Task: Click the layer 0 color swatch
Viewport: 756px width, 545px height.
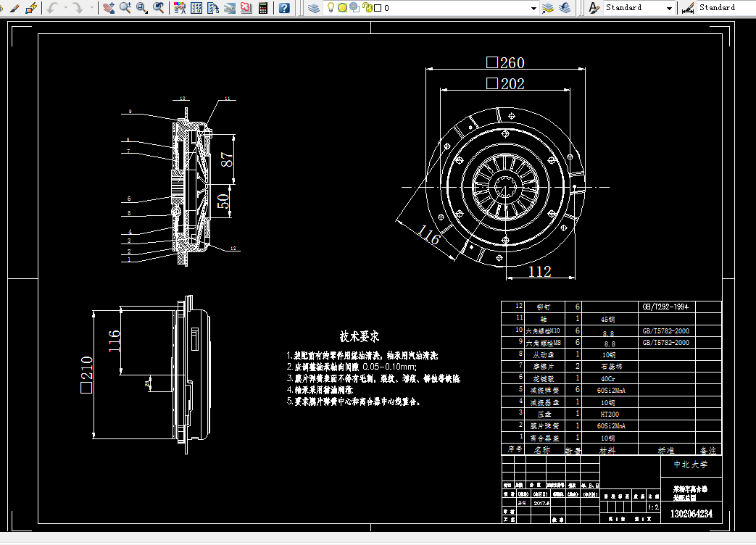Action: pos(378,8)
